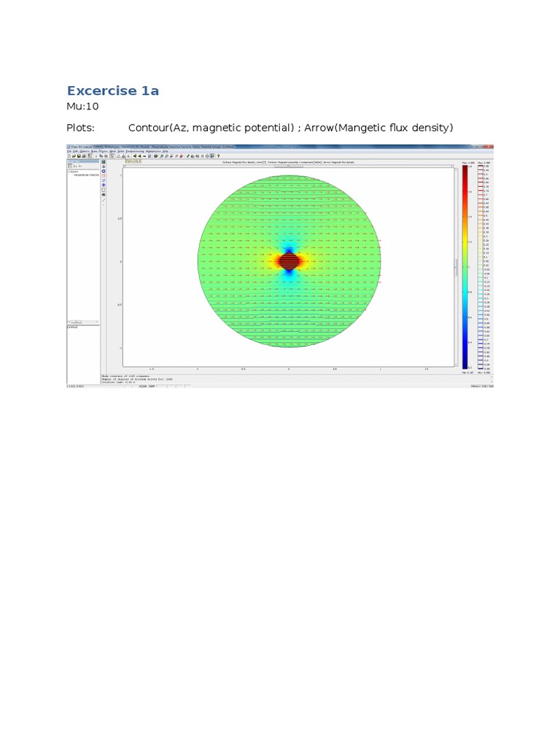
Task: Click log line about degrees of freedom
Action: (138, 379)
